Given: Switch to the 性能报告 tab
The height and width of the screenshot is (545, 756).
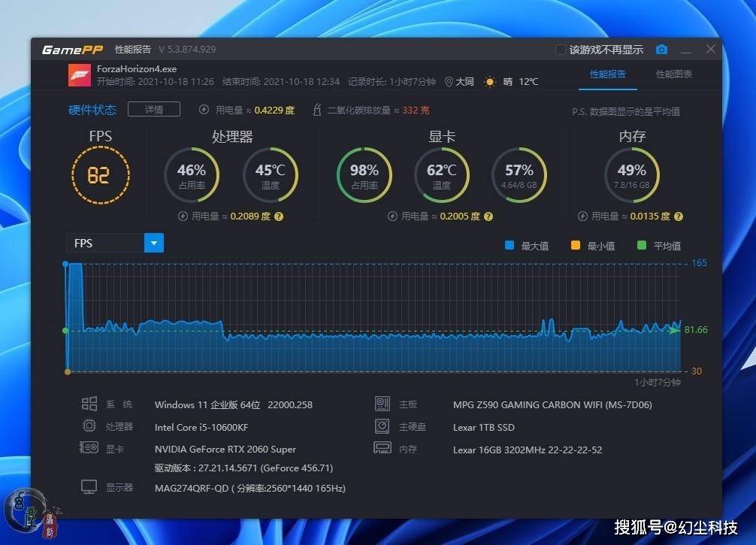Looking at the screenshot, I should tap(607, 74).
